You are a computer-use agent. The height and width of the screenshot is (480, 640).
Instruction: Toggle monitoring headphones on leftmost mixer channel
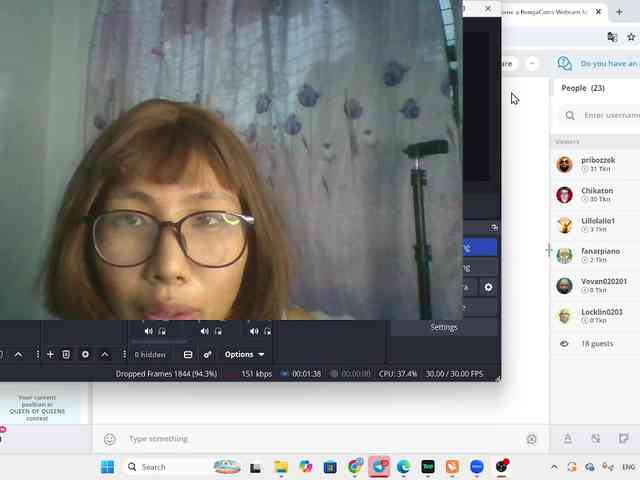[x=162, y=331]
